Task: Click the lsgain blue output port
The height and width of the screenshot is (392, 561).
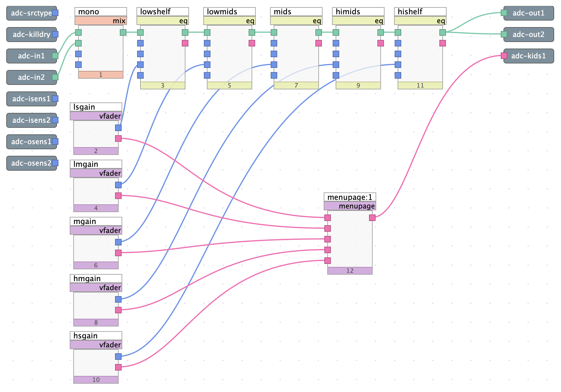Action: pos(118,128)
